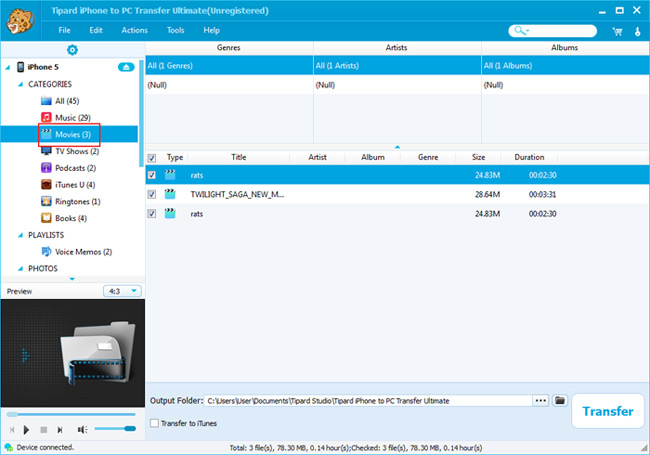
Task: Open the Tools menu
Action: (175, 30)
